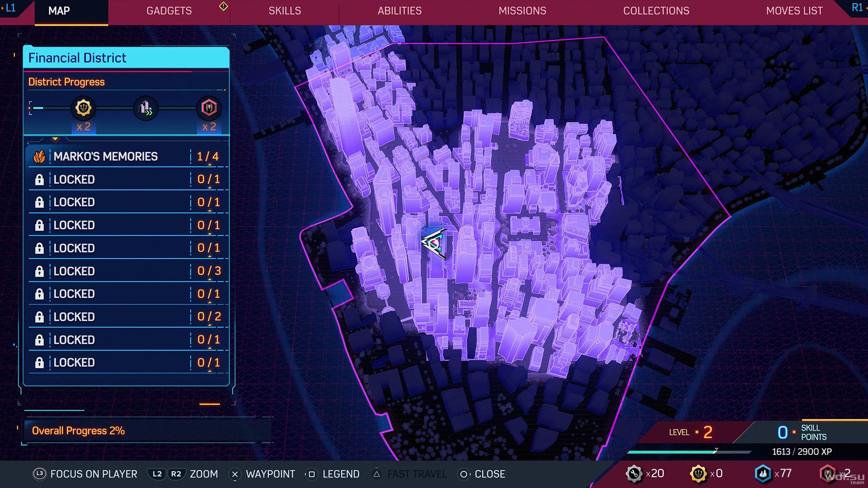Click the ZOOM label
The height and width of the screenshot is (488, 868).
[x=204, y=474]
